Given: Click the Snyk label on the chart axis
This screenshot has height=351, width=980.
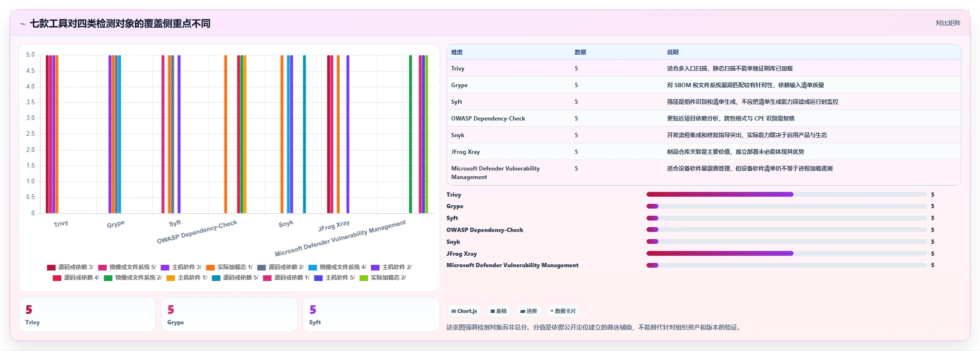Looking at the screenshot, I should click(x=286, y=224).
